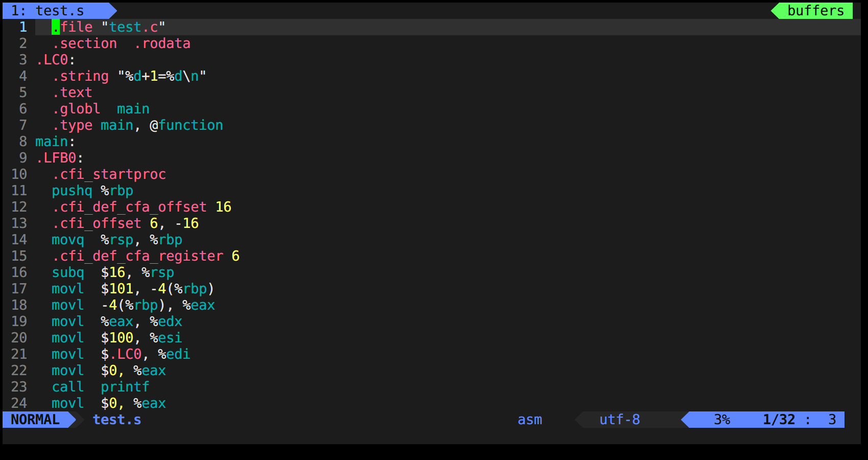Click the 'asm' filetype indicator

[530, 420]
